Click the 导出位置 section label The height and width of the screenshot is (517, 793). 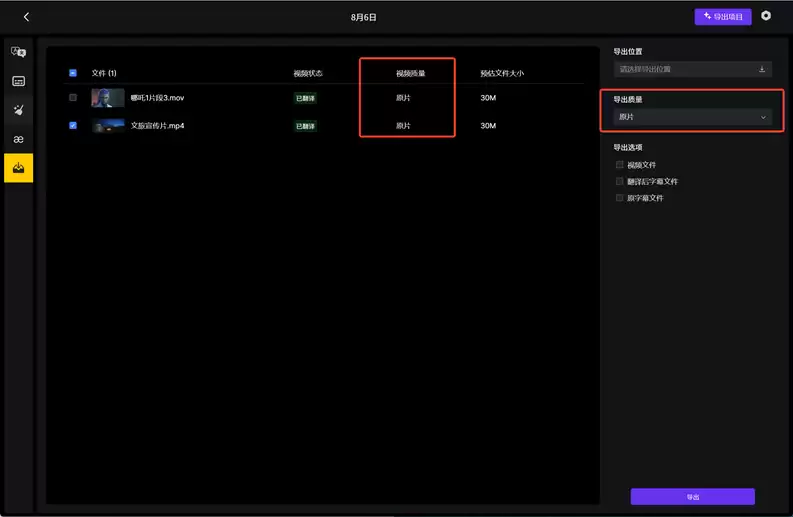(628, 52)
